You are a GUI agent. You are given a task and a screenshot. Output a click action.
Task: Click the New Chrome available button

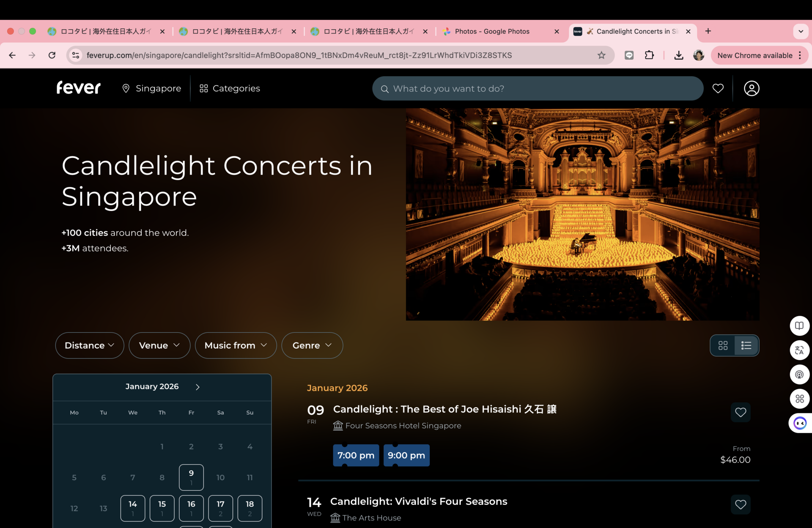755,55
